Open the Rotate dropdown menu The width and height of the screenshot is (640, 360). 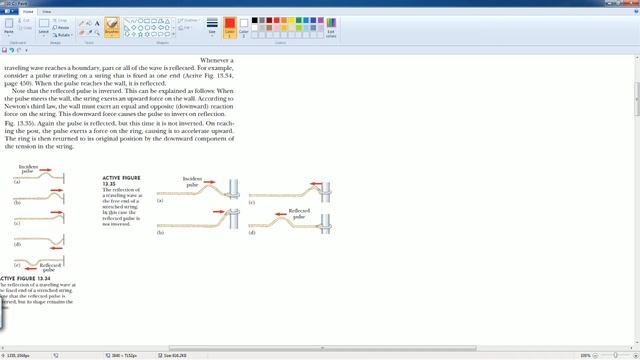click(x=62, y=35)
